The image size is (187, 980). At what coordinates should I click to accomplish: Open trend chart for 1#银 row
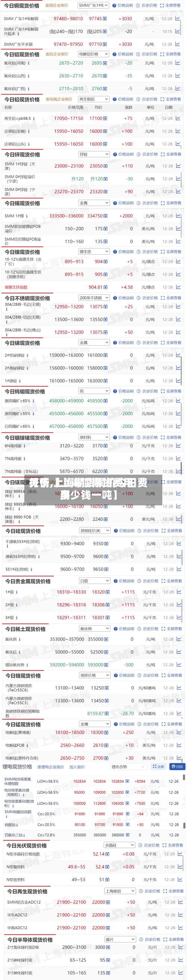(179, 592)
